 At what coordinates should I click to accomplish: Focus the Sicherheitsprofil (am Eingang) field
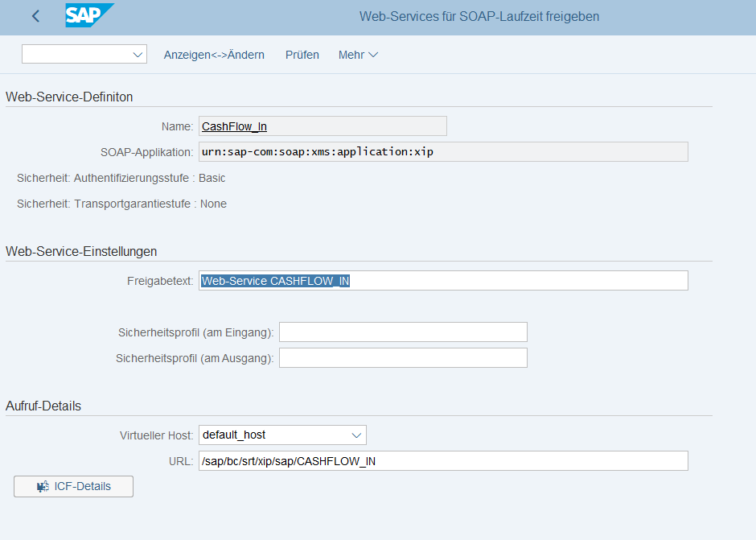pyautogui.click(x=403, y=332)
